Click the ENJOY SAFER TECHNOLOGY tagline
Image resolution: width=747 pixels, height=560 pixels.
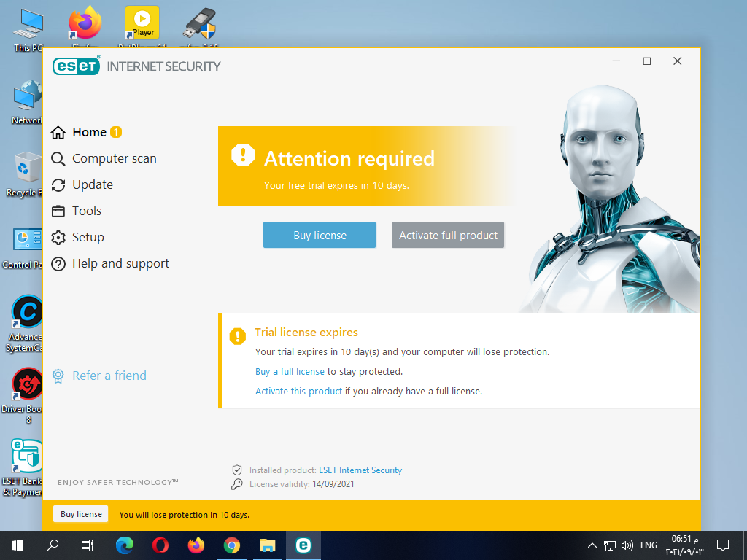(117, 483)
